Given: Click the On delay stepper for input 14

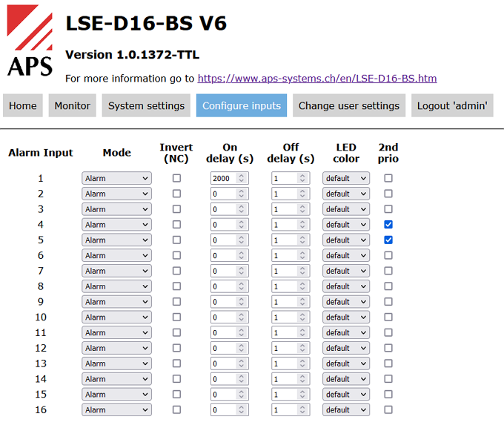Looking at the screenshot, I should click(241, 379).
